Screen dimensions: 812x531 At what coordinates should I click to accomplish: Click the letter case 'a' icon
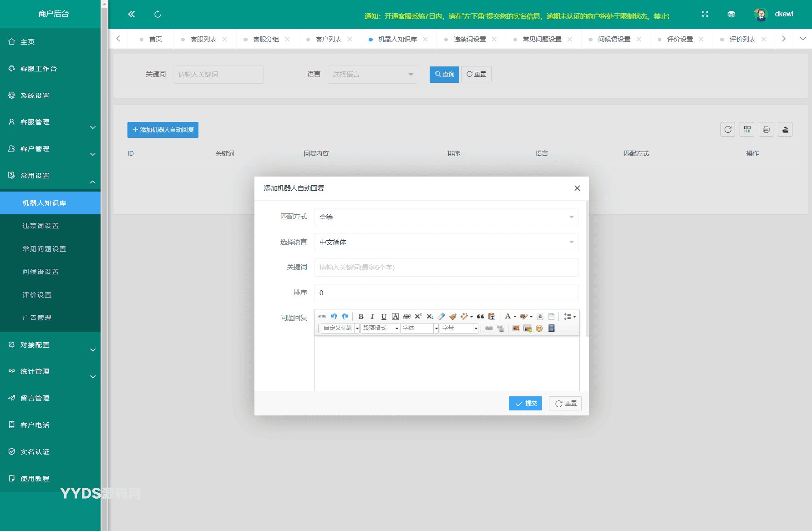(x=540, y=316)
